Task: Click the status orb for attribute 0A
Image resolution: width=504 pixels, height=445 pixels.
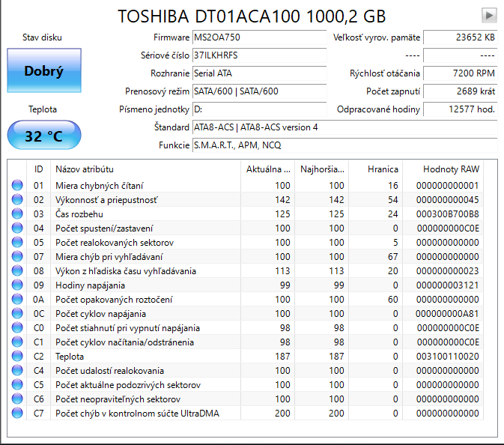Action: [x=17, y=299]
